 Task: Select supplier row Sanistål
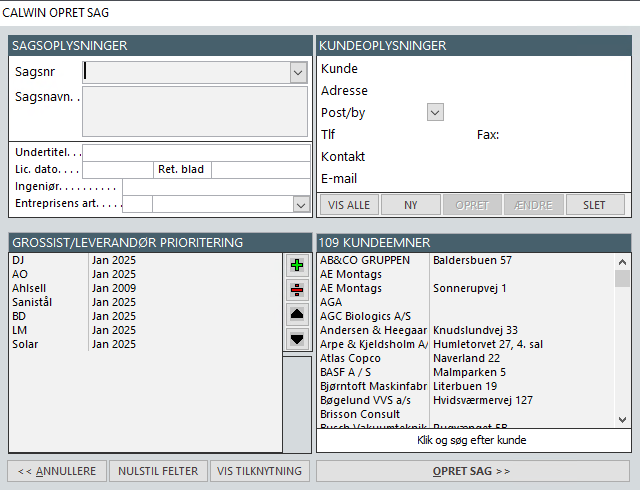[x=145, y=302]
